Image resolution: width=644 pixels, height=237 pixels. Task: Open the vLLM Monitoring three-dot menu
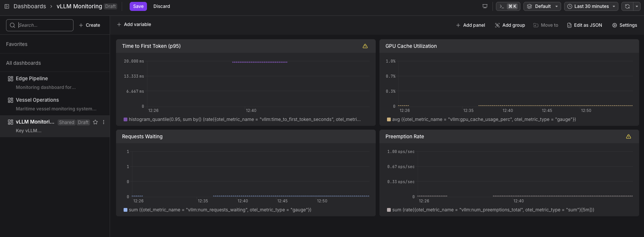pyautogui.click(x=104, y=122)
